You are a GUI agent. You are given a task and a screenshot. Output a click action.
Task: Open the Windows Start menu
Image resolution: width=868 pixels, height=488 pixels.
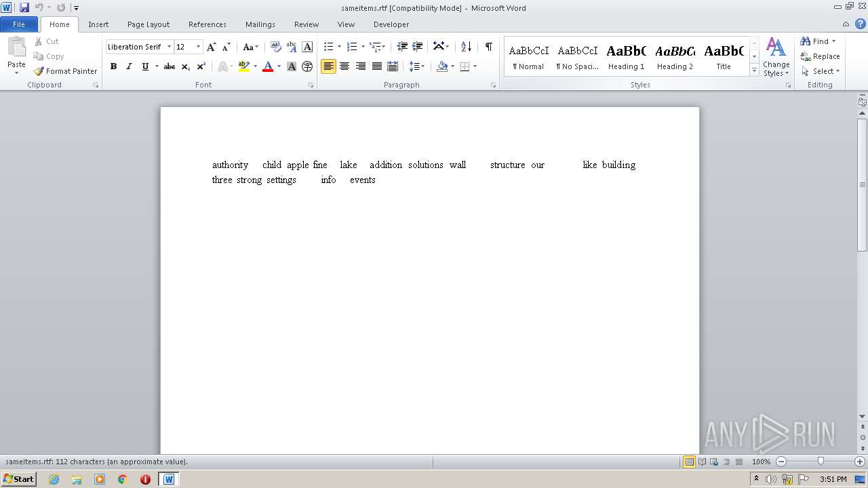pos(18,479)
